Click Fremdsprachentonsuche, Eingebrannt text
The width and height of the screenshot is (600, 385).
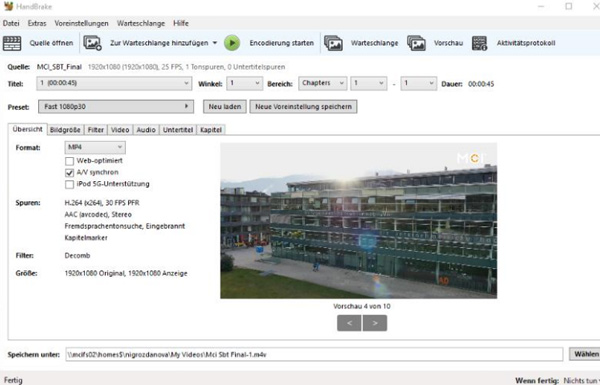(x=125, y=226)
